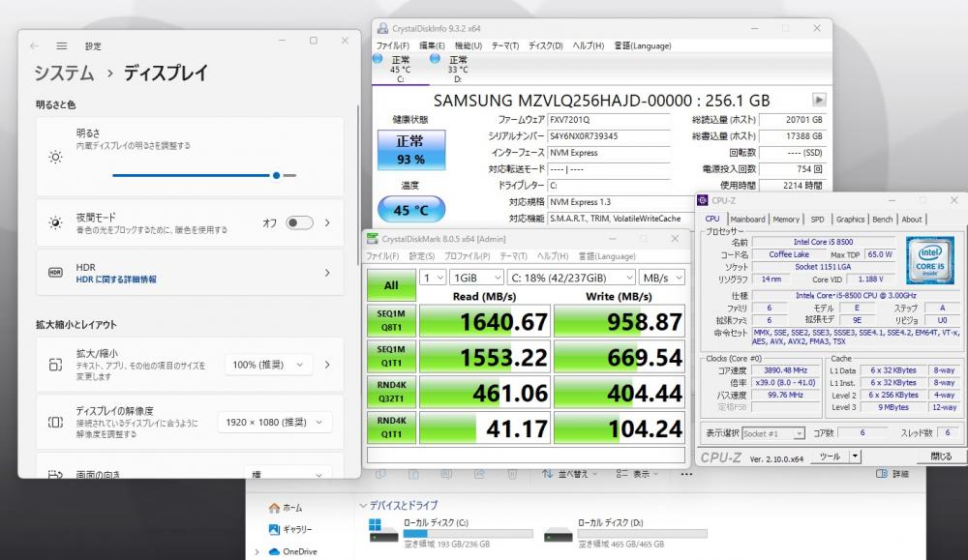Click the Settings window vertical scrollbar
This screenshot has width=968, height=560.
click(x=358, y=185)
